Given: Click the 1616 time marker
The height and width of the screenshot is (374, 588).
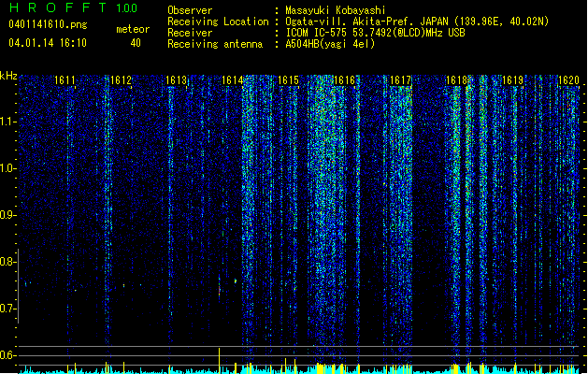Looking at the screenshot, I should 344,80.
